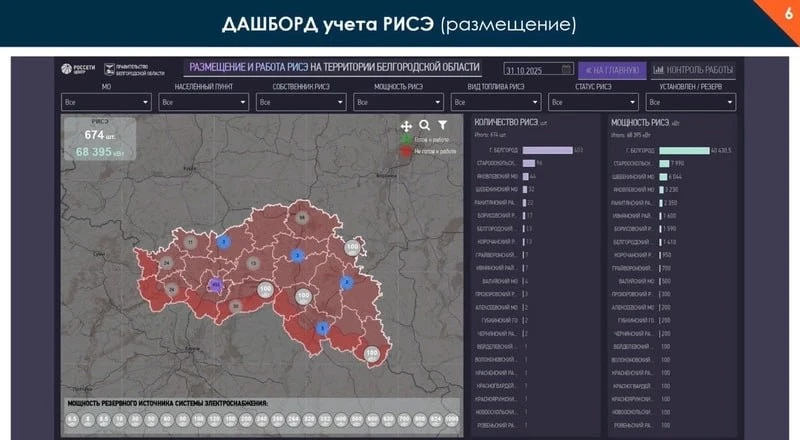800x440 pixels.
Task: Click the 'На главную' button
Action: click(x=608, y=70)
